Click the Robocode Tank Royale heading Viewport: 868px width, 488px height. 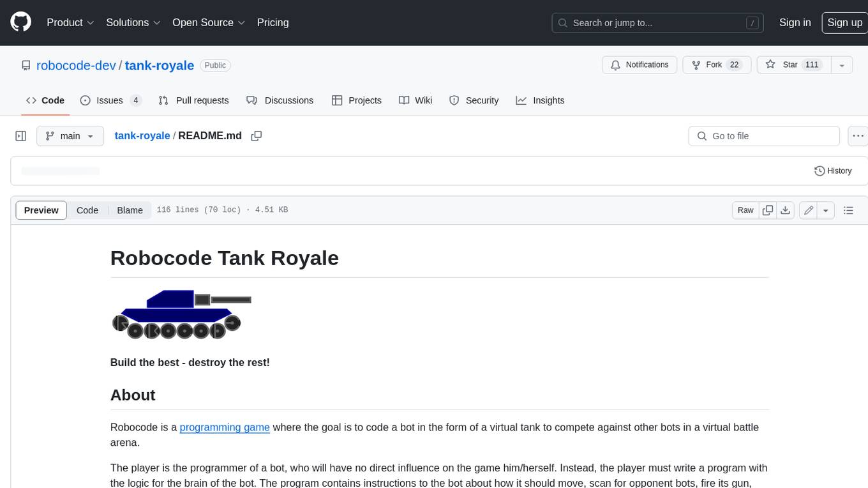coord(225,258)
